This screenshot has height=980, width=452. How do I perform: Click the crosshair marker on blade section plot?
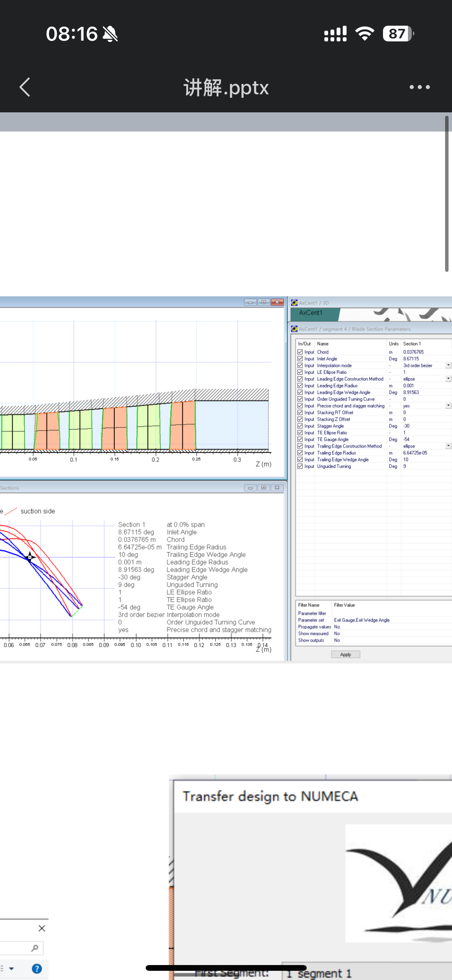pos(30,556)
